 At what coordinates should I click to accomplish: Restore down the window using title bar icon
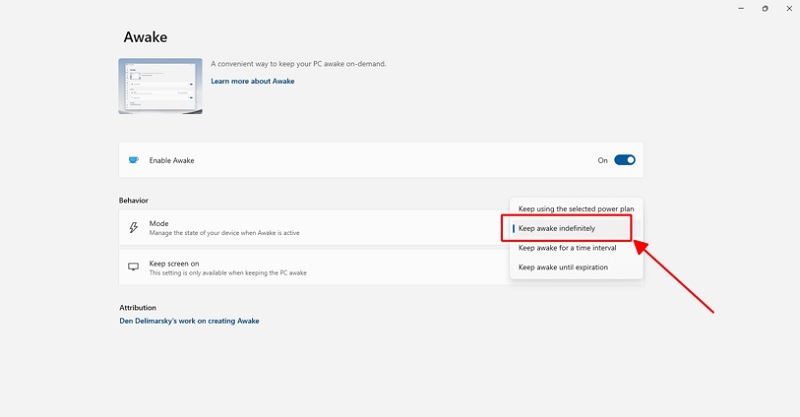765,8
